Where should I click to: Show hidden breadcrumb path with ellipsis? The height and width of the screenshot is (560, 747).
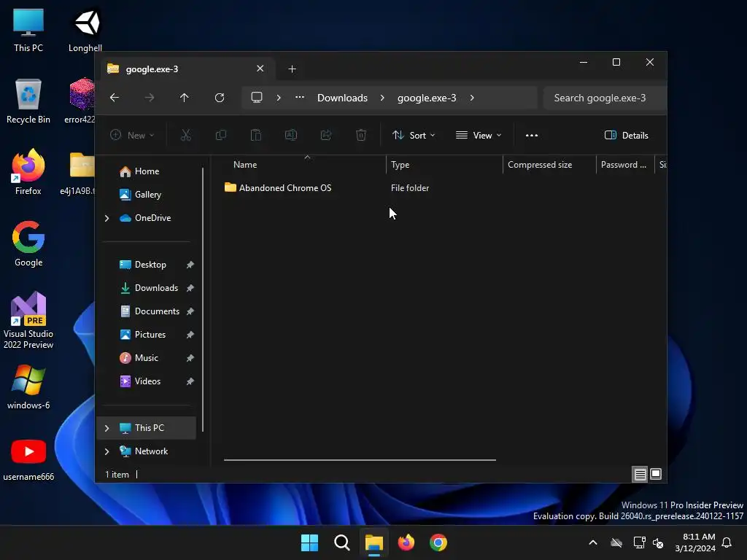pos(300,97)
